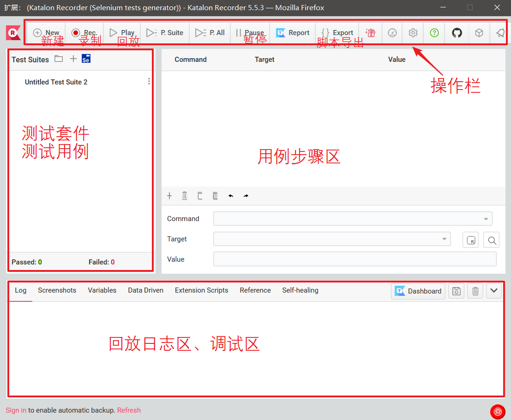Open help via the green question mark
The image size is (511, 420).
pyautogui.click(x=434, y=33)
